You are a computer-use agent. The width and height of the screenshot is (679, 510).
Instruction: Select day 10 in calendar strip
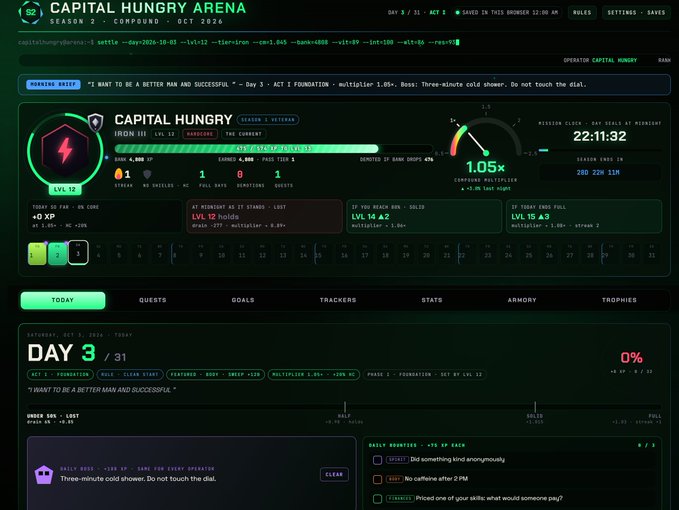pyautogui.click(x=221, y=253)
